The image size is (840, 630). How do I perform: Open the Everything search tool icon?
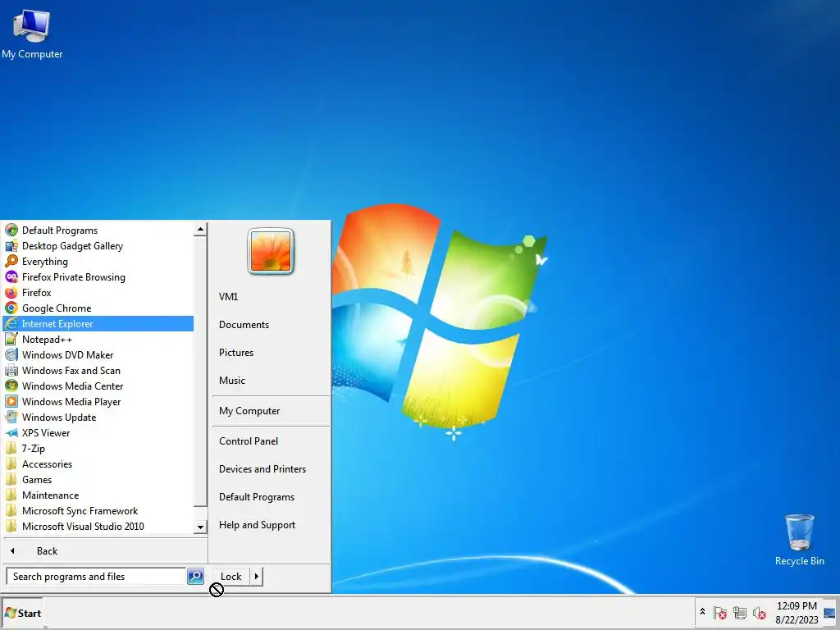pyautogui.click(x=11, y=262)
